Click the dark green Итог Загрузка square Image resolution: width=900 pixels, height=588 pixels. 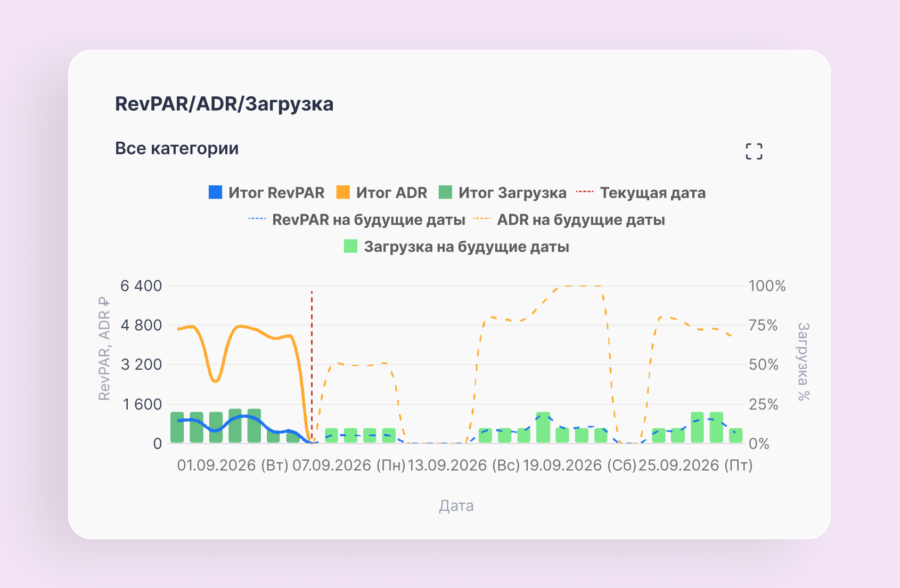445,192
